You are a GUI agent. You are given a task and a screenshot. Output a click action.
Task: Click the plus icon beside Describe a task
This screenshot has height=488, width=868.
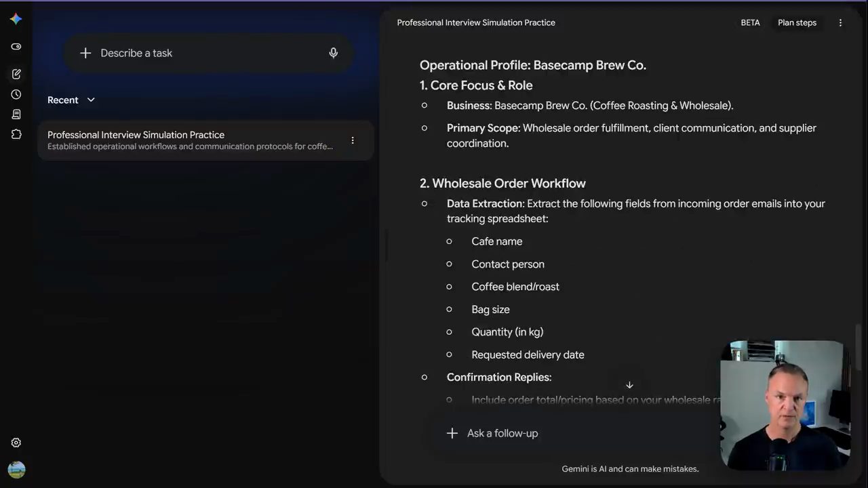pos(85,53)
